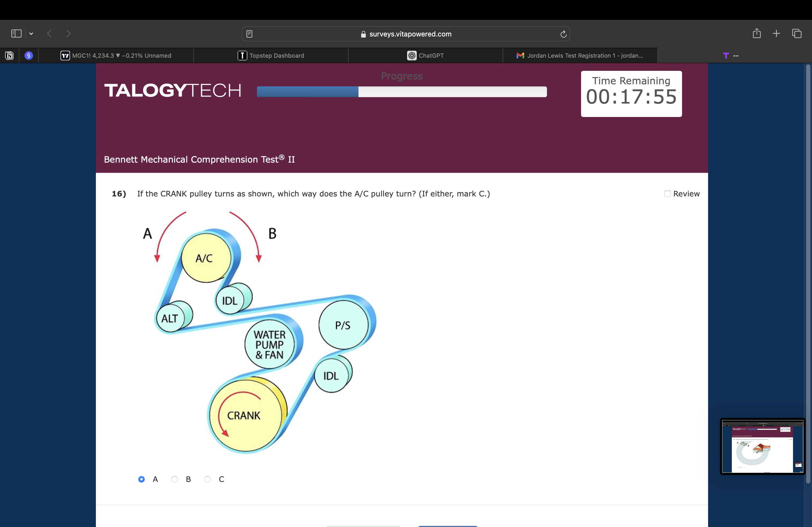Click the test progress bar
Screen dimensions: 812x527
coord(401,92)
